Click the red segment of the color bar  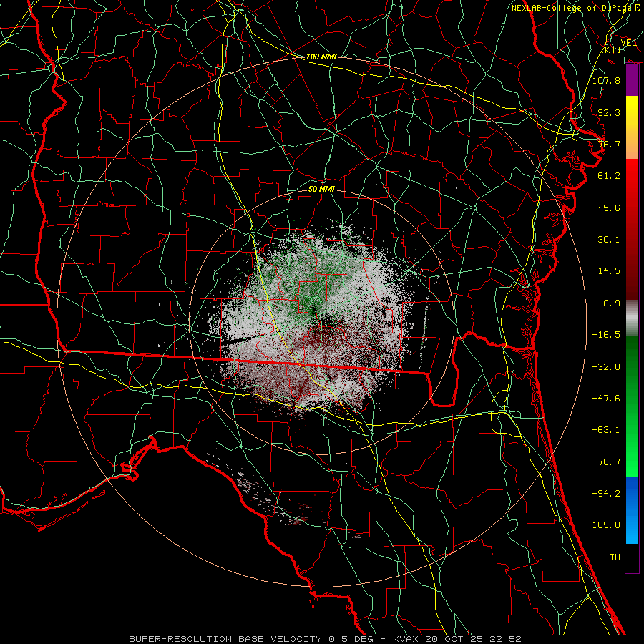tap(632, 230)
